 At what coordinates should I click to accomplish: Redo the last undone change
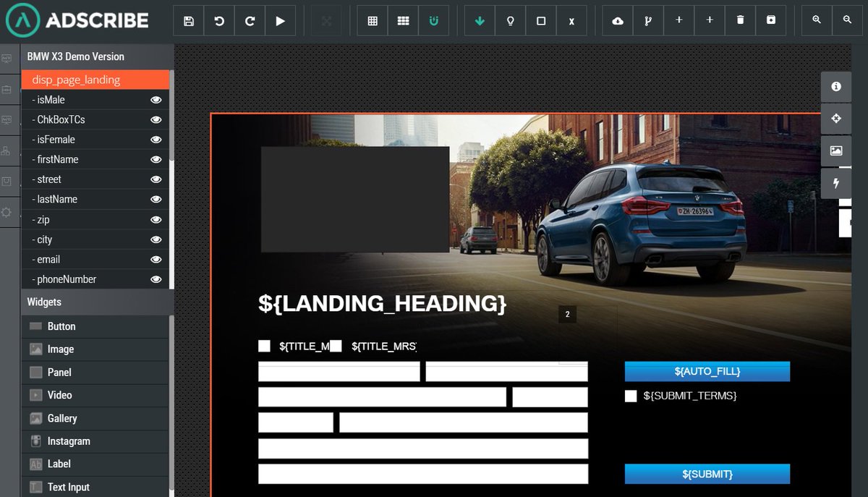250,22
